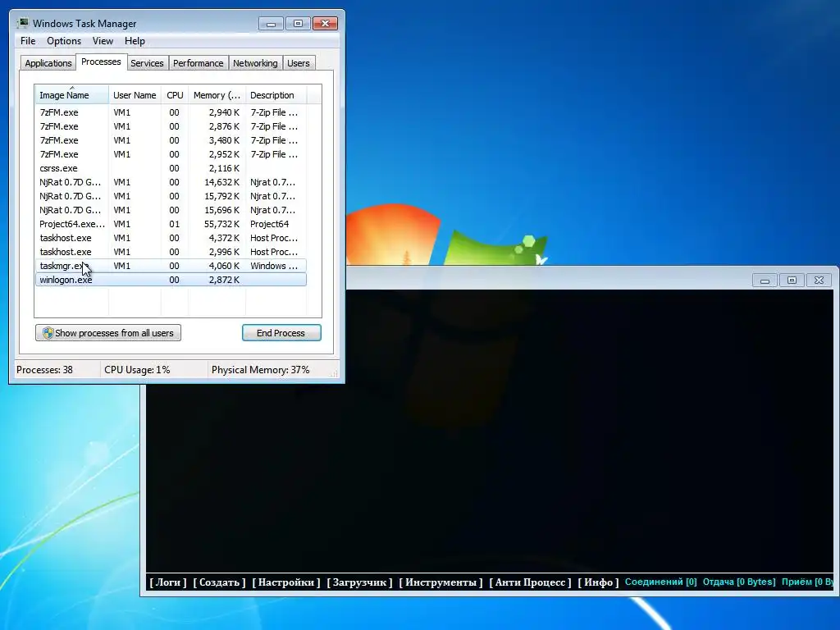Go to the Networking tab
This screenshot has height=630, width=840.
coord(256,63)
